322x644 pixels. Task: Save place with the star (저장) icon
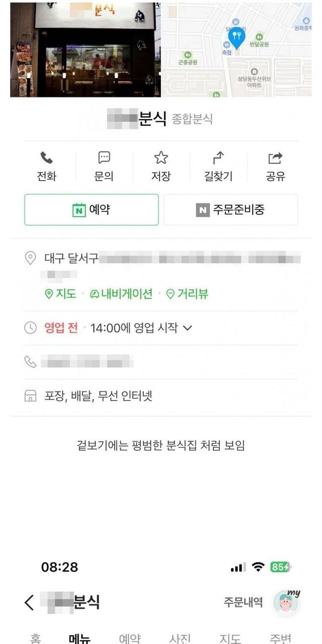[x=161, y=158]
